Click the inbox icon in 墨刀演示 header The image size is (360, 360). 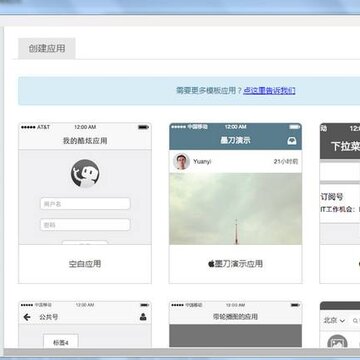pos(292,141)
